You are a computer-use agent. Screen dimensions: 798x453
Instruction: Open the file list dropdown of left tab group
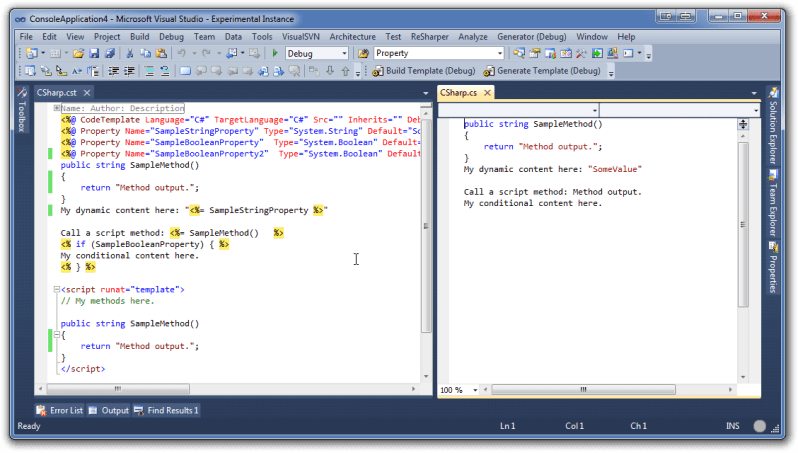(x=426, y=93)
